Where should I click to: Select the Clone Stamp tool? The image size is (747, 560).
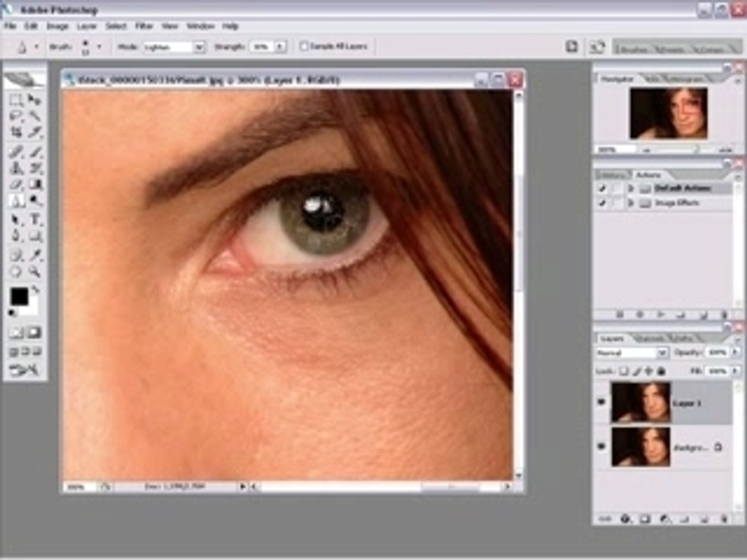tap(17, 168)
